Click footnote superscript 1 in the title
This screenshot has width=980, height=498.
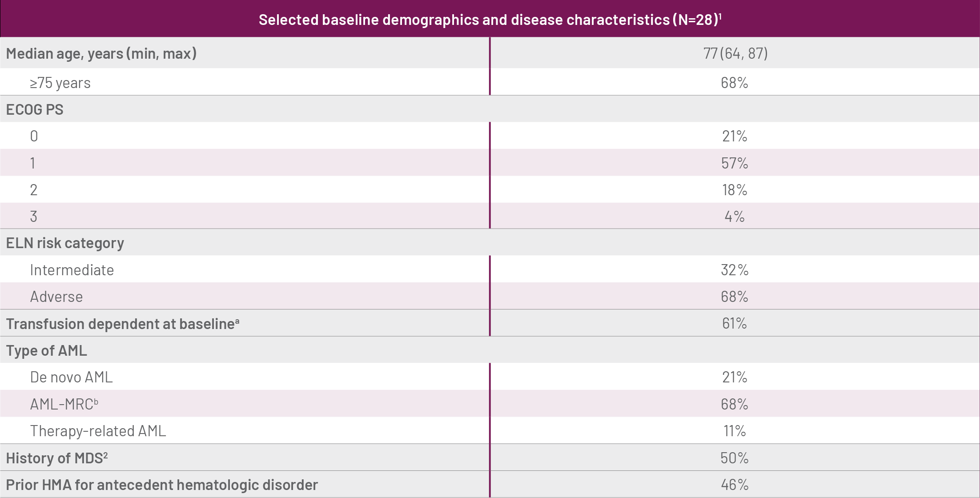(x=720, y=16)
